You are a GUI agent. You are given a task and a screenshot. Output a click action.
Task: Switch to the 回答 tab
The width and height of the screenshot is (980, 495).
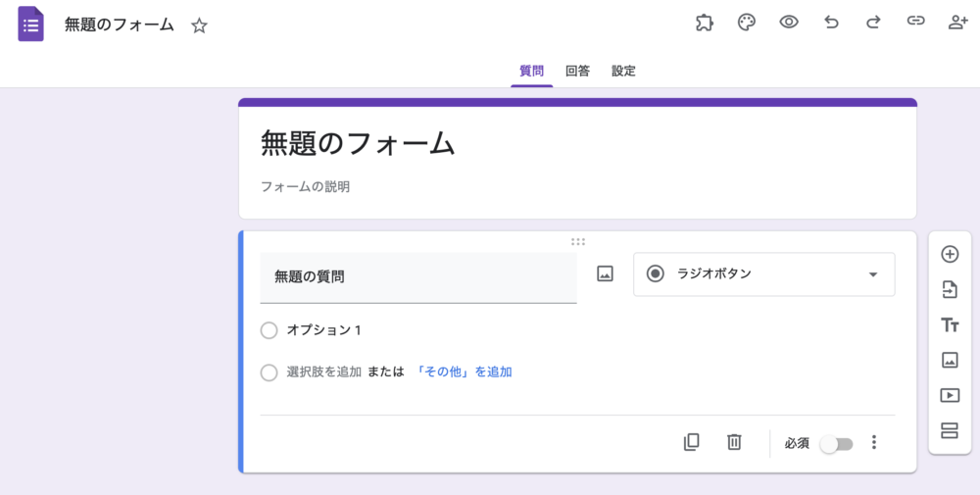click(577, 72)
